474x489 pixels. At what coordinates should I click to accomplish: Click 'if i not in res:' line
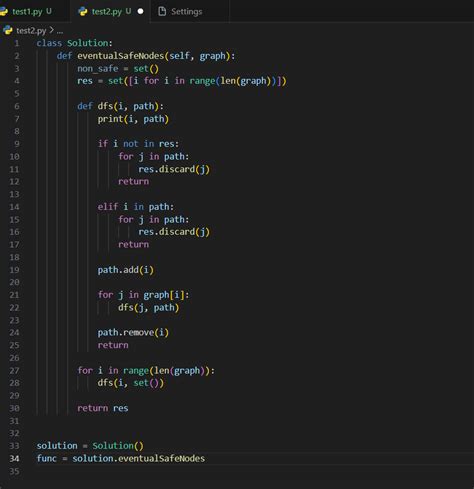[x=138, y=144]
